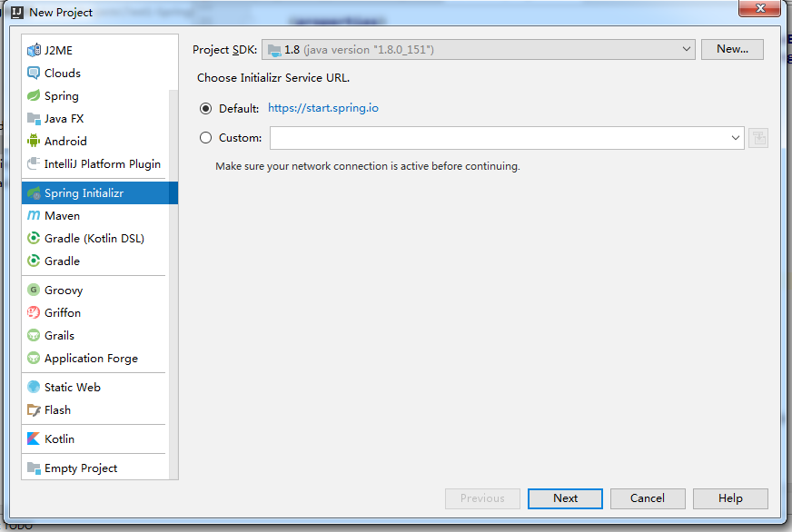Select Groovy project type label
The height and width of the screenshot is (532, 792).
tap(64, 291)
